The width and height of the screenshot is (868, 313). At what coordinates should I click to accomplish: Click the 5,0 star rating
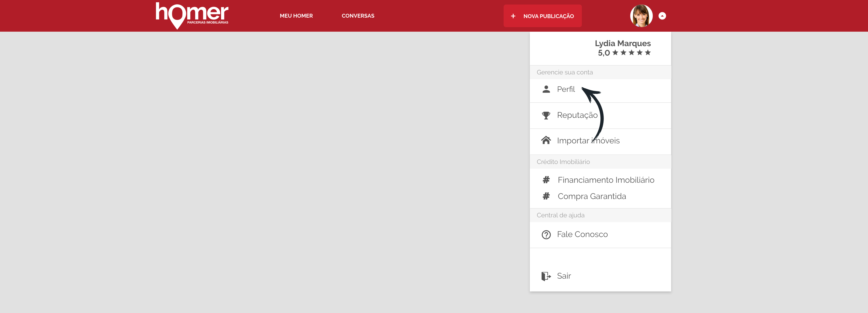tap(624, 53)
